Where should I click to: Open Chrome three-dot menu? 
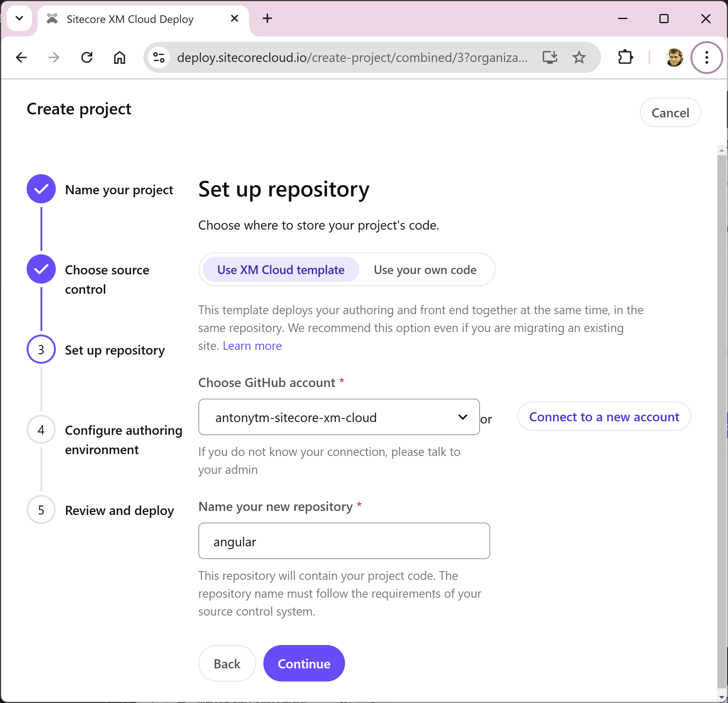click(706, 58)
